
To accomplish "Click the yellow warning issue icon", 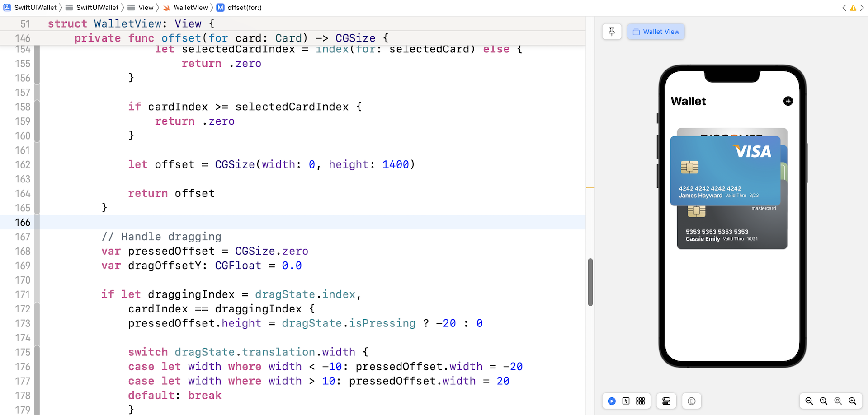I will (x=853, y=8).
